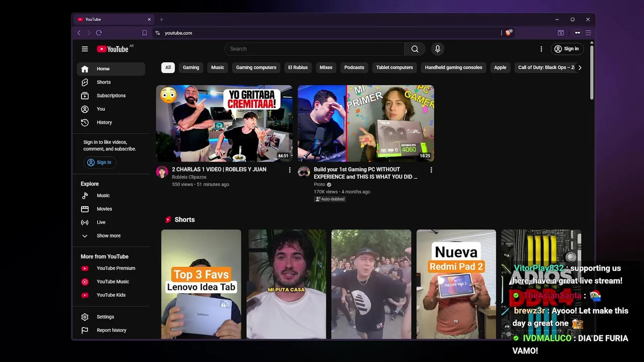Image resolution: width=644 pixels, height=362 pixels.
Task: Bookmark this page with bookmark icon
Action: pyautogui.click(x=144, y=33)
